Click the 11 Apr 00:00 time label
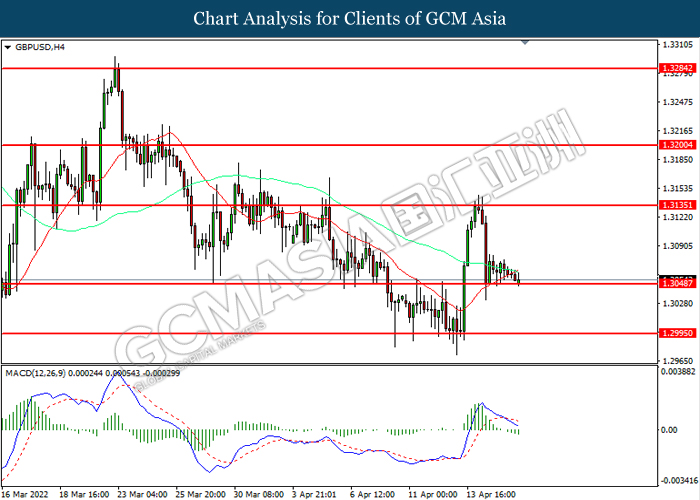Screen dimensions: 700x500 coord(433,494)
